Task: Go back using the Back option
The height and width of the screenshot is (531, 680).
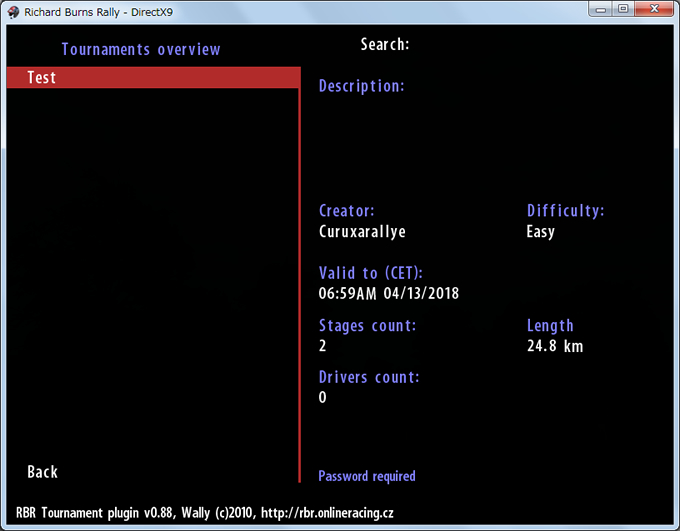Action: point(42,472)
